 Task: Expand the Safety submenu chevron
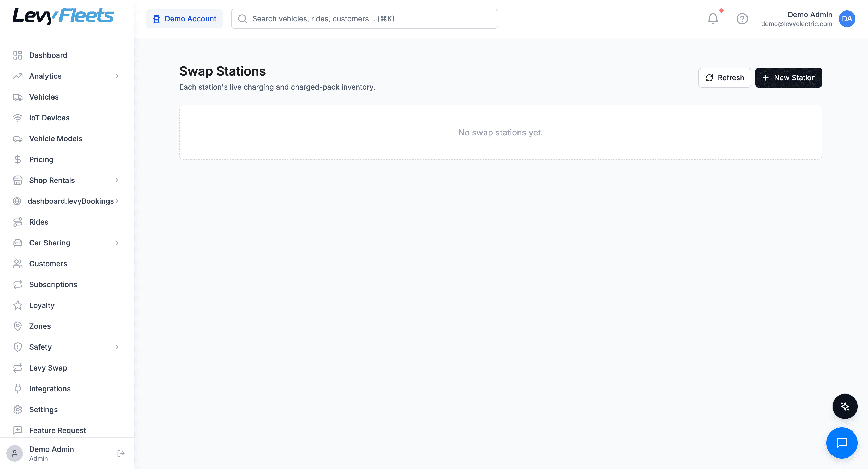(x=117, y=348)
